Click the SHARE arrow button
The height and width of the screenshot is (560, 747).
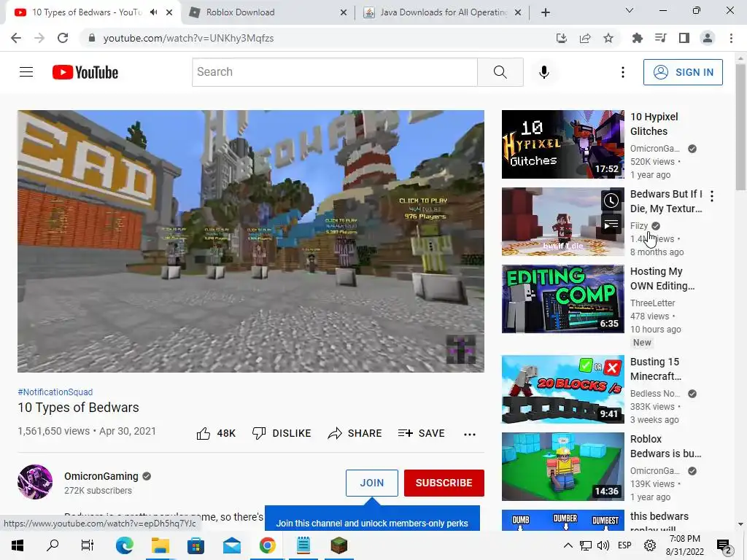pos(355,433)
